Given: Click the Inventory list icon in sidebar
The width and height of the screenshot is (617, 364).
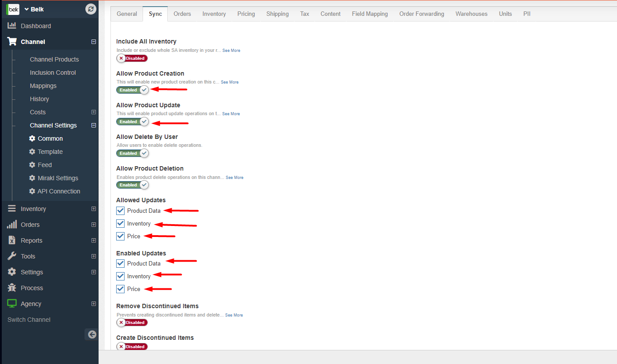Looking at the screenshot, I should tap(12, 209).
